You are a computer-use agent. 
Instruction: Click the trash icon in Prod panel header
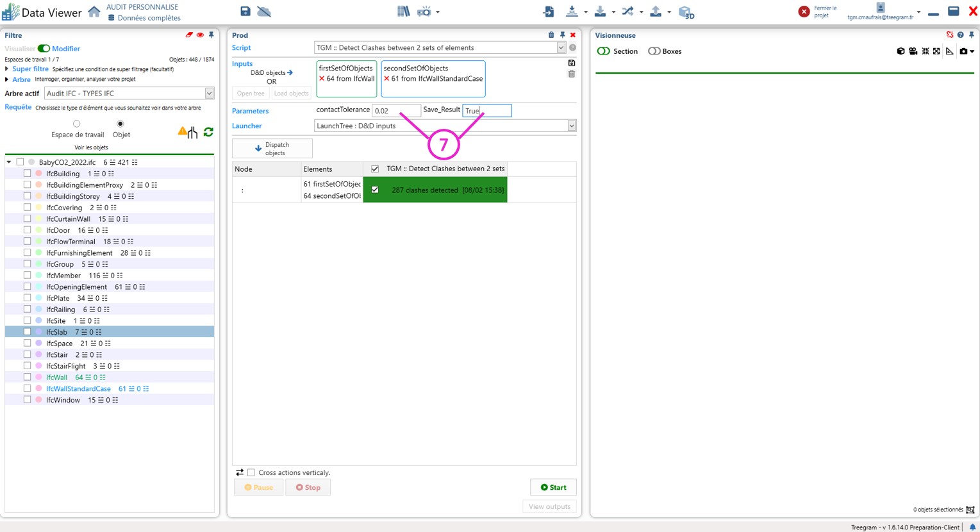tap(551, 35)
